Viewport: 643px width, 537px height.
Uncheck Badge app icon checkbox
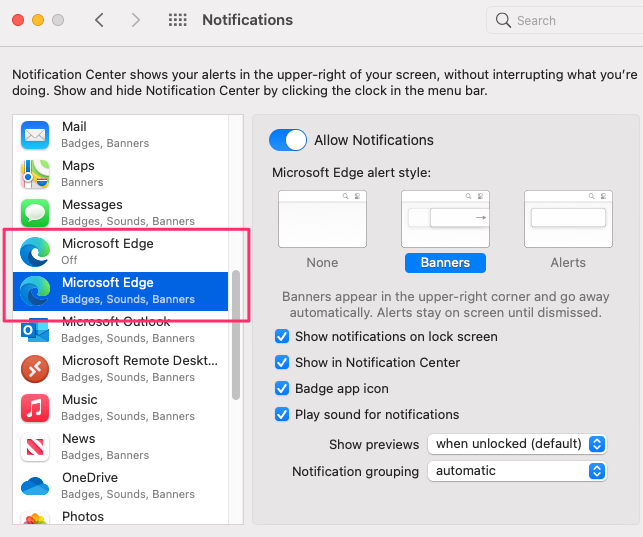click(x=282, y=388)
